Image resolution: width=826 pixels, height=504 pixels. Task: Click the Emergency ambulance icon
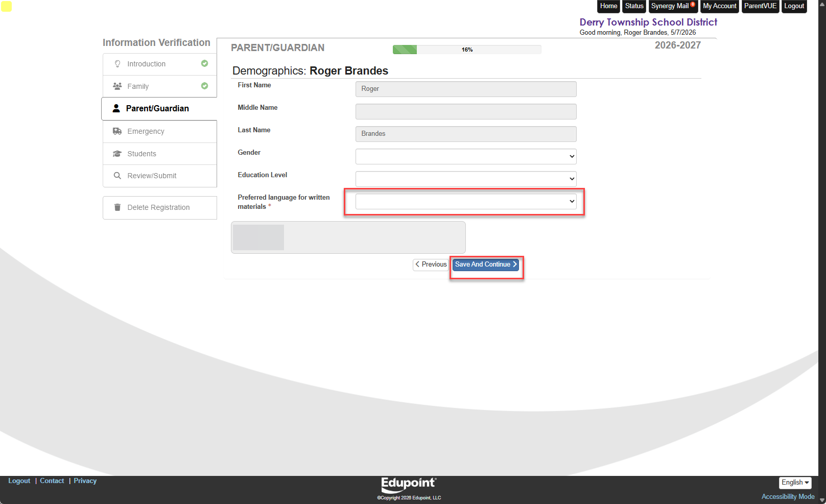117,131
